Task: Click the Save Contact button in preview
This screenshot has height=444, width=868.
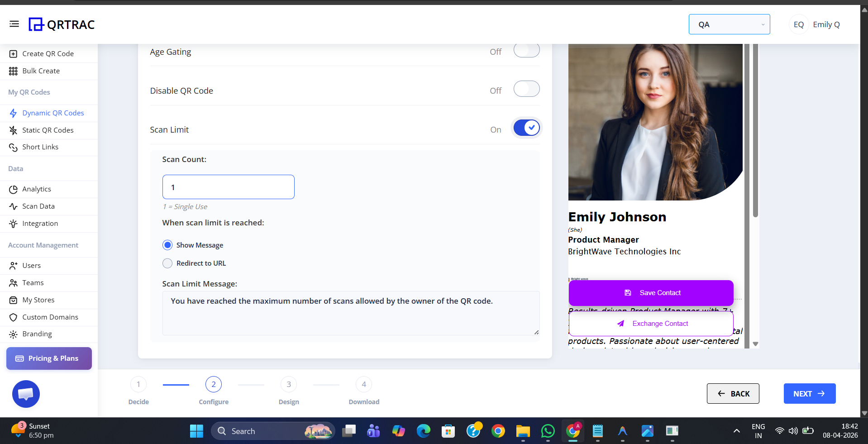Action: (651, 293)
